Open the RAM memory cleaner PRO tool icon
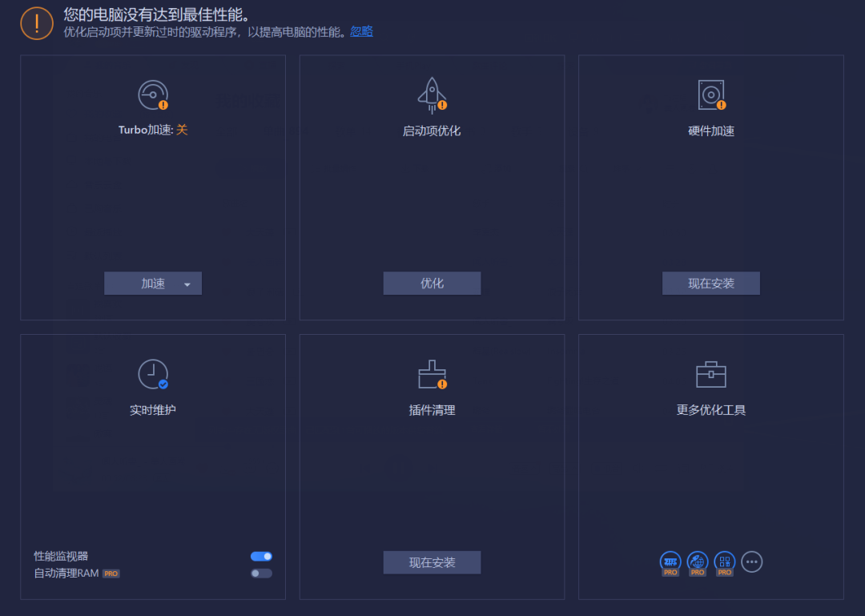865x616 pixels. click(x=670, y=562)
